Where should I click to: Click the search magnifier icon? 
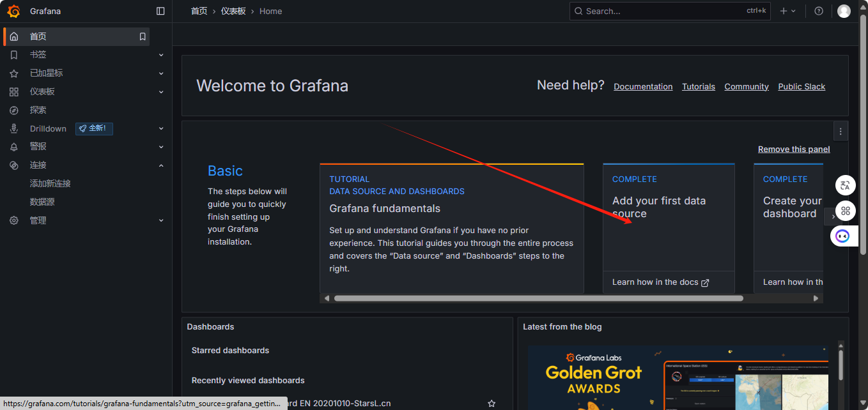[x=578, y=11]
